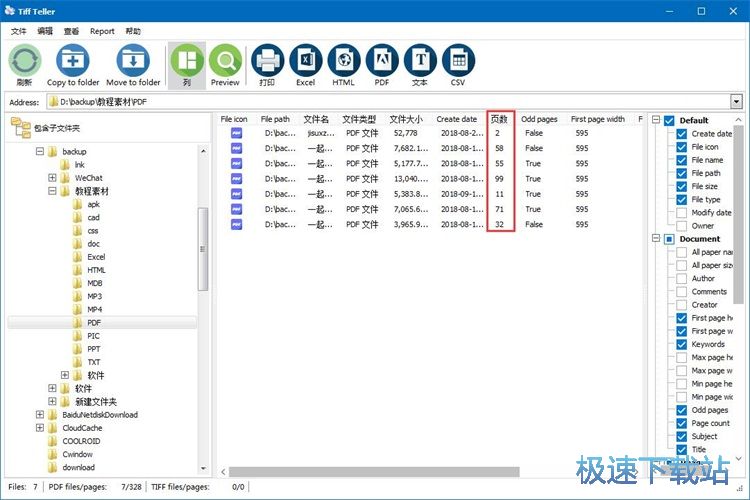The height and width of the screenshot is (500, 750).
Task: Open the Preview magnifier icon
Action: [x=225, y=62]
